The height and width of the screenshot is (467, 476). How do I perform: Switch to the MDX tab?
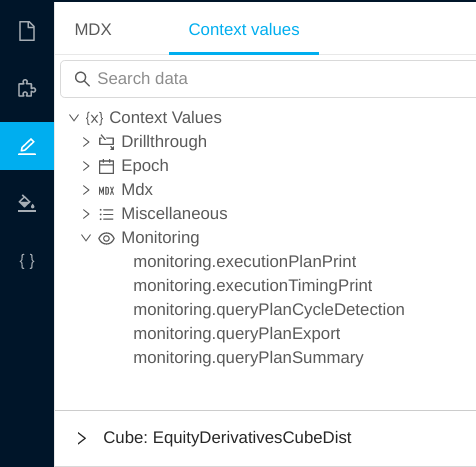(93, 29)
